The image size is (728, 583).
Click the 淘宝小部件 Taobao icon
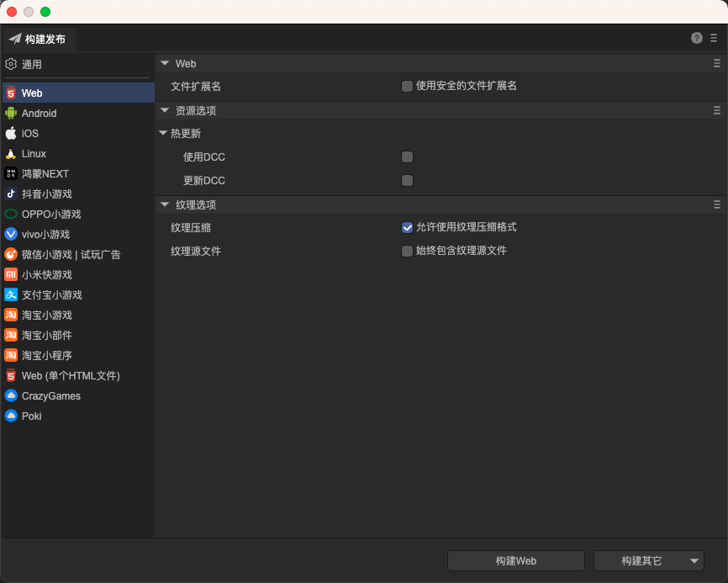point(11,335)
